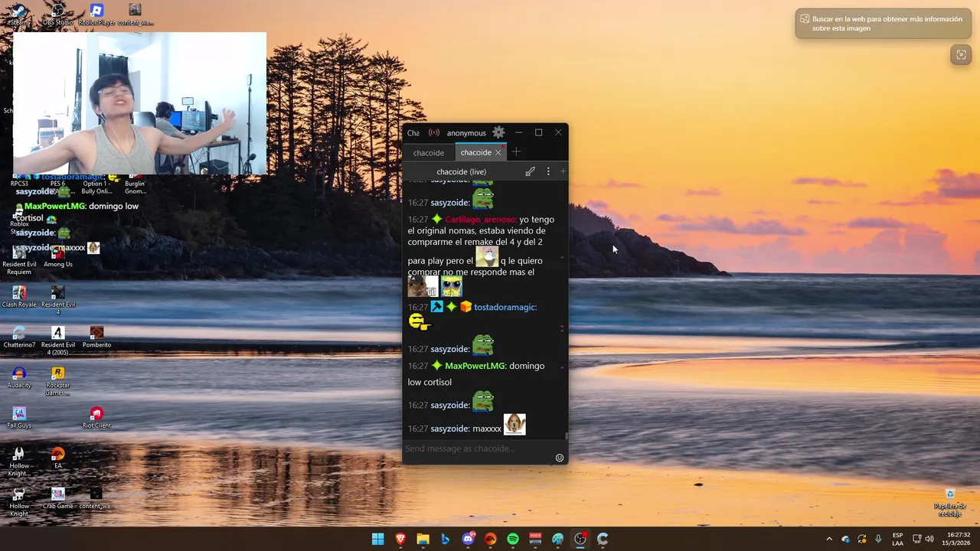980x551 pixels.
Task: Click the chacoide (live) split header
Action: click(x=462, y=171)
